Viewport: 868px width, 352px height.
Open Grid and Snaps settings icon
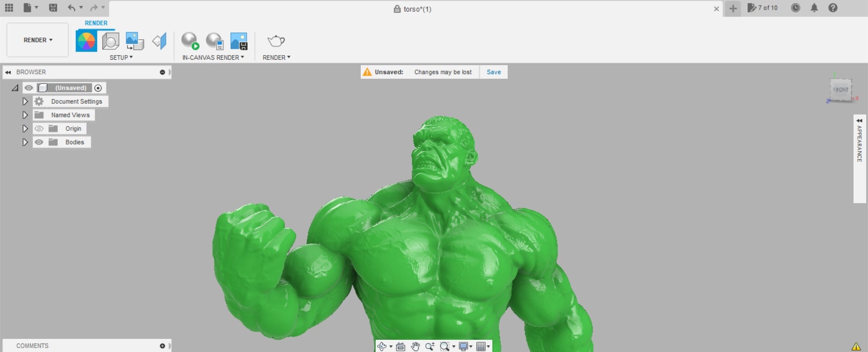click(481, 347)
